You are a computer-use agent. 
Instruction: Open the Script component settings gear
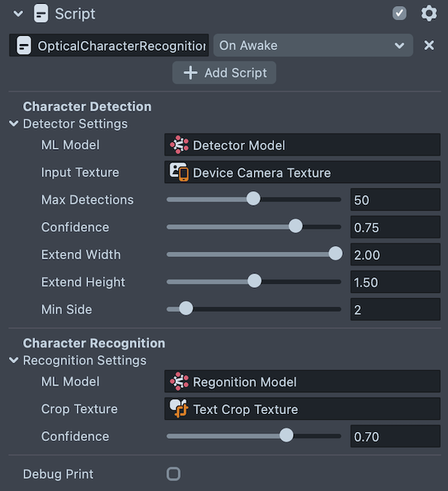point(429,13)
